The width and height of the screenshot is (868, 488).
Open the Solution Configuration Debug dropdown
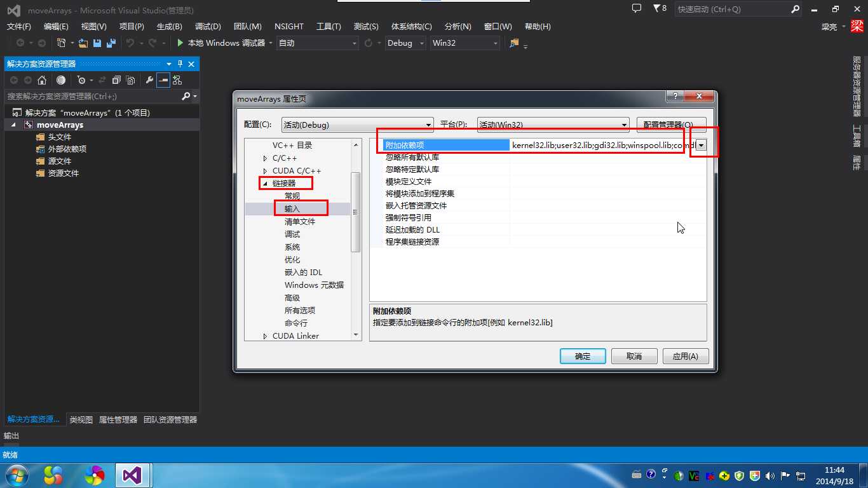point(406,43)
